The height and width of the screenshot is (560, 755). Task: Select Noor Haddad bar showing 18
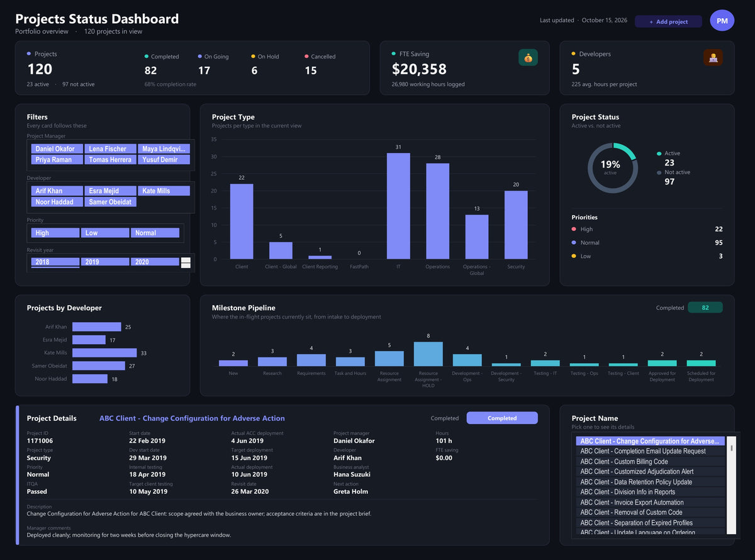[x=90, y=378]
